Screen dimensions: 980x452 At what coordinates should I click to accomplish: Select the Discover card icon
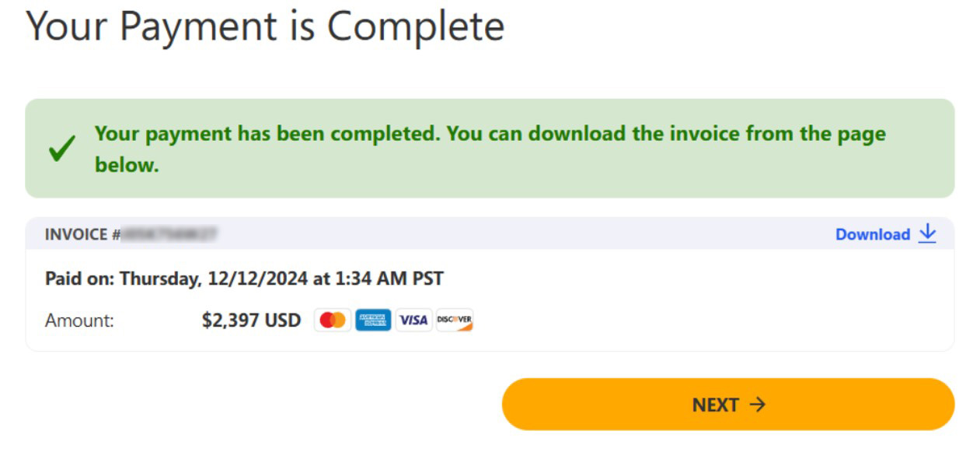tap(455, 320)
